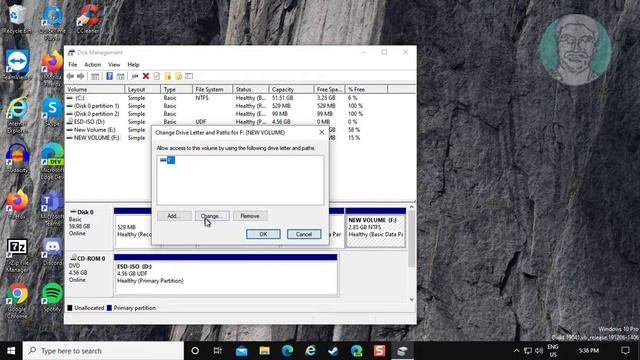
Task: Open the notification center icon
Action: pos(625,351)
